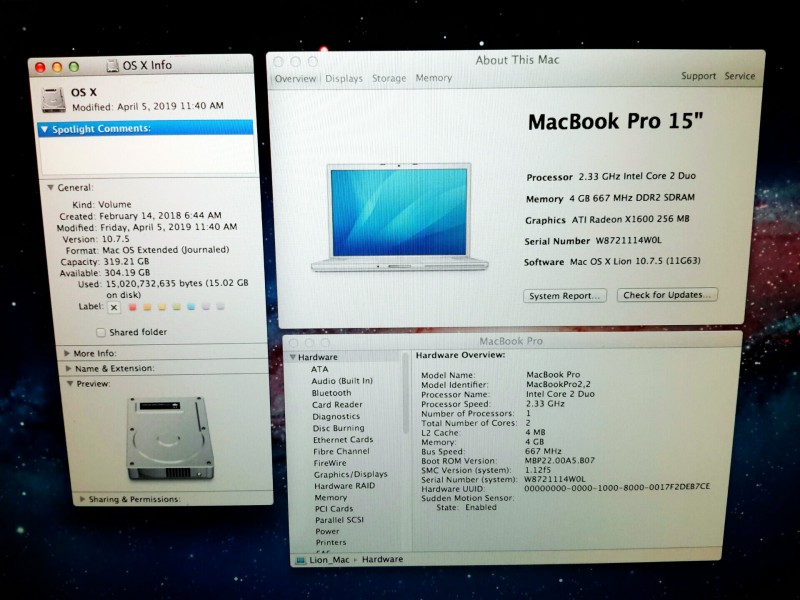Collapse the General section

tap(51, 188)
